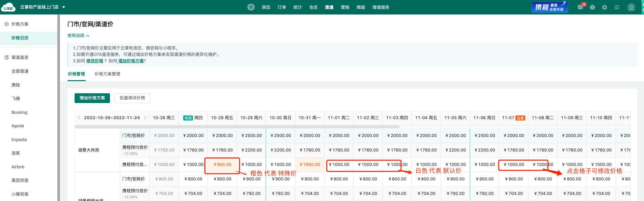Click the 云掌柜 cloud logo icon
The width and height of the screenshot is (644, 201).
click(x=8, y=7)
